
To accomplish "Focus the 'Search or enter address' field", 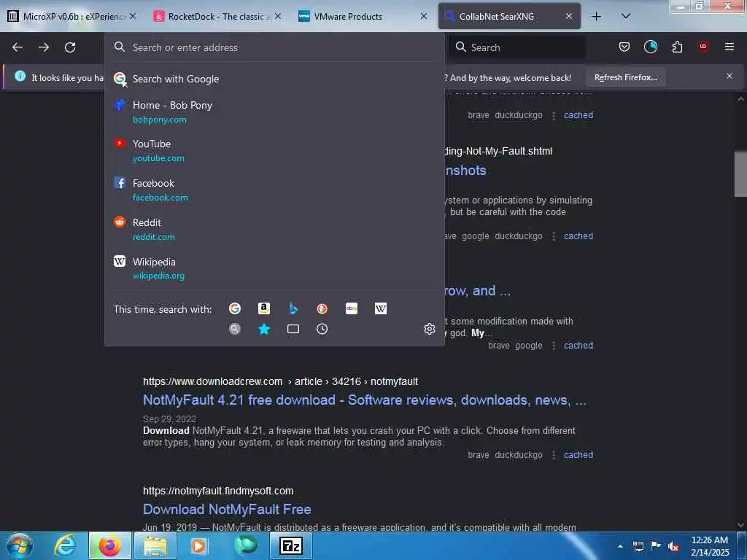I will click(274, 47).
